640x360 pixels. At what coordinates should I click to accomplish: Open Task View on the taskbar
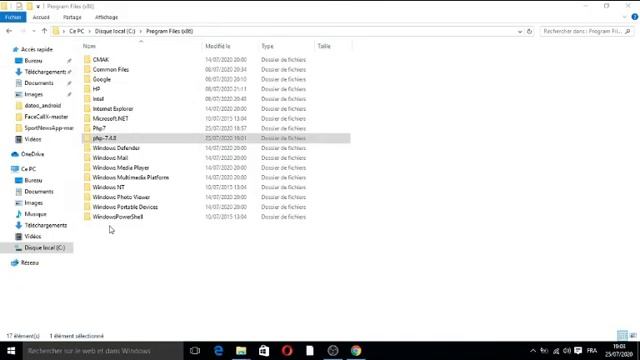pyautogui.click(x=195, y=351)
